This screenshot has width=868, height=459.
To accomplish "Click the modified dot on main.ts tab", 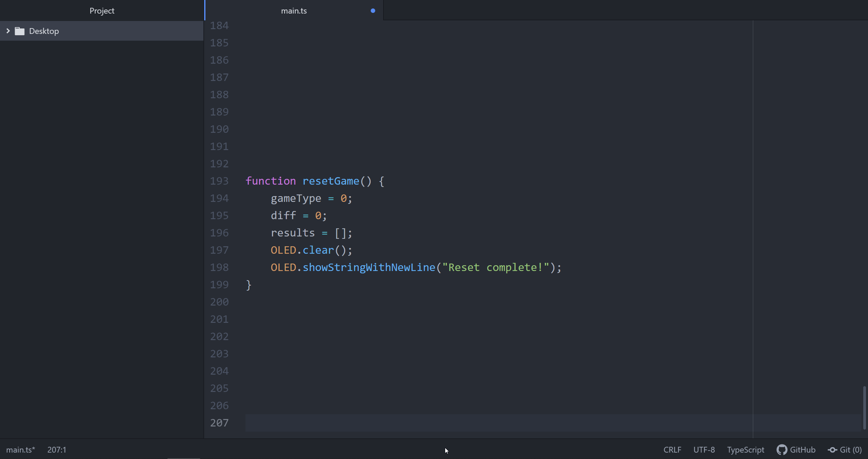I will click(373, 11).
